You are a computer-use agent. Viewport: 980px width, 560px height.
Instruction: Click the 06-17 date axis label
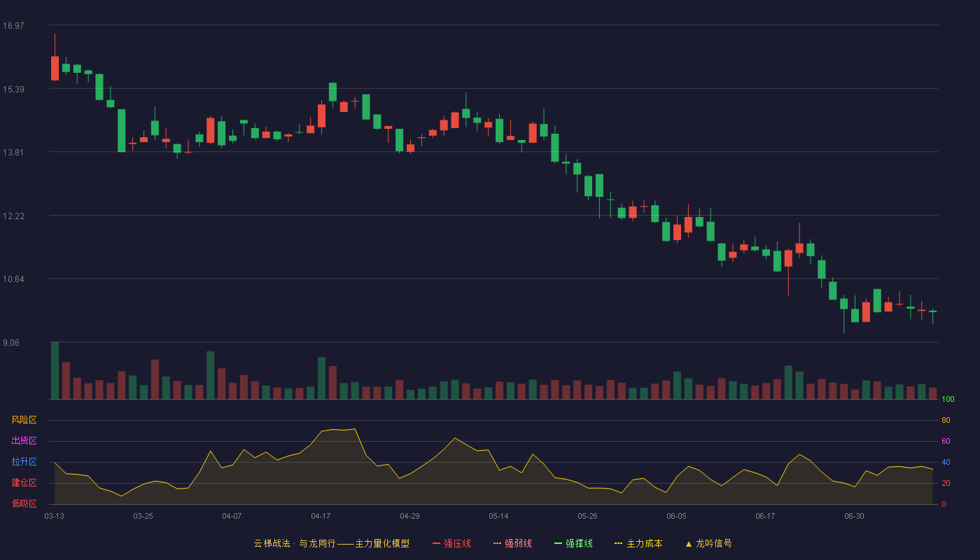pyautogui.click(x=765, y=516)
